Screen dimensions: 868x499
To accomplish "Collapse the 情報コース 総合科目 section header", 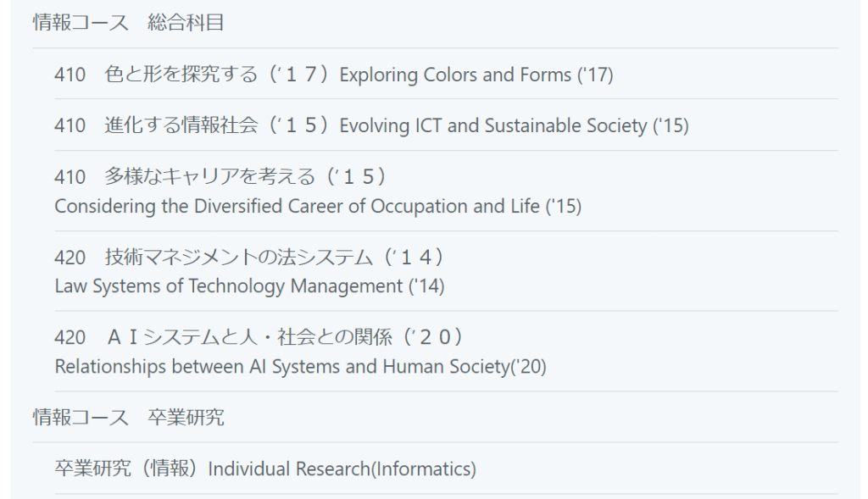I will (x=128, y=23).
